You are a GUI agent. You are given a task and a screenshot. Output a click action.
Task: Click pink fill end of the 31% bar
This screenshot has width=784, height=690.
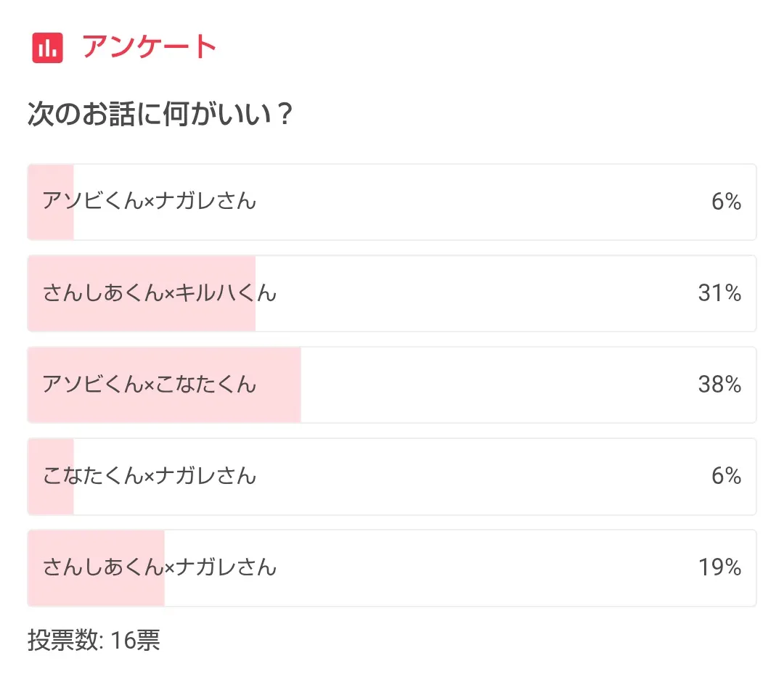point(247,316)
